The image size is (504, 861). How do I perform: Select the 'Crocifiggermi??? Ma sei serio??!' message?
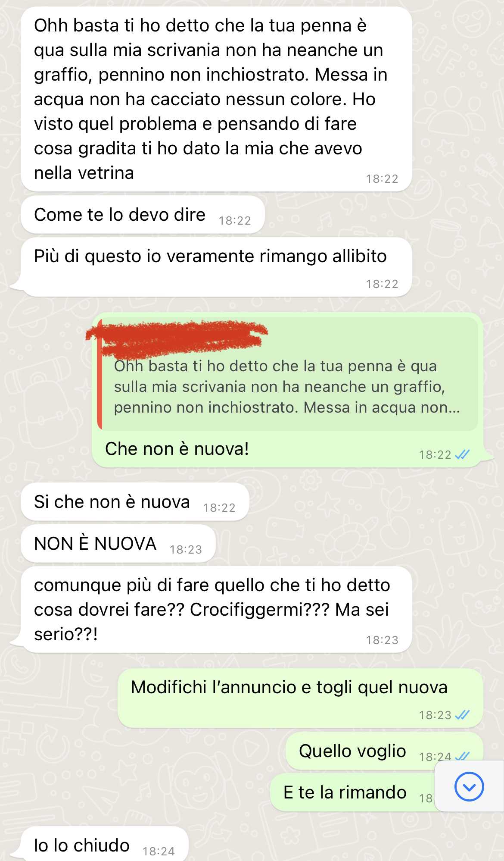pos(216,610)
